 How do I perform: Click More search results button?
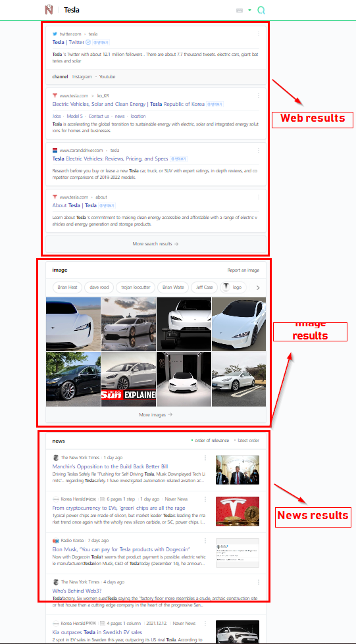156,244
